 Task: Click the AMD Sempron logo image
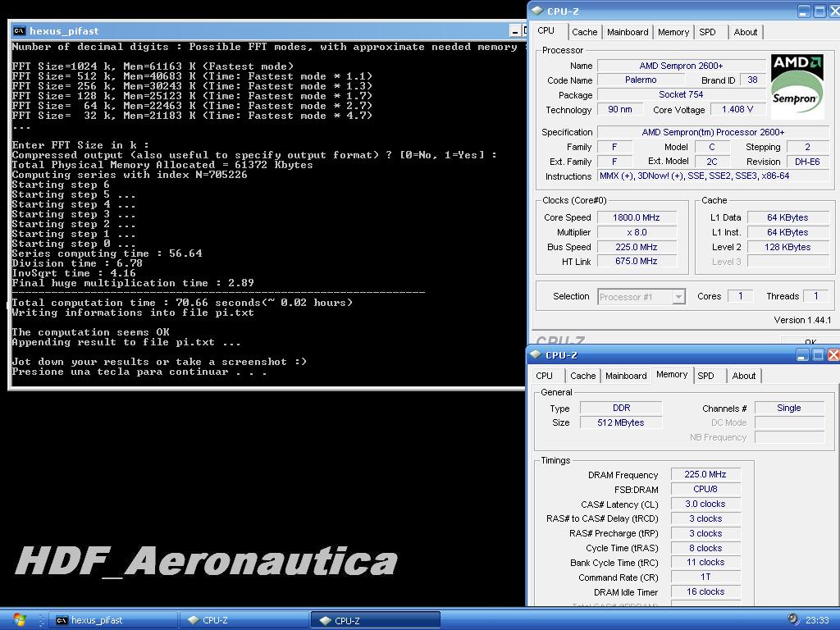point(797,85)
